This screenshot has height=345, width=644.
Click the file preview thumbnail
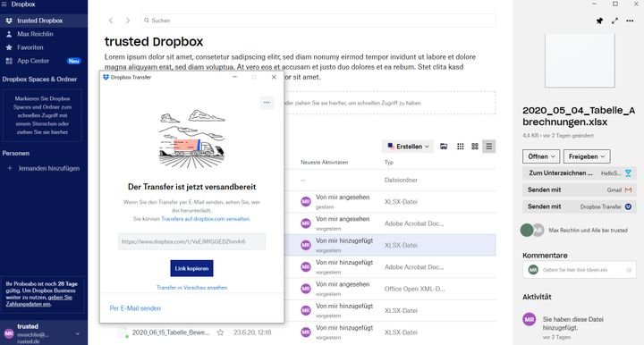[580, 60]
